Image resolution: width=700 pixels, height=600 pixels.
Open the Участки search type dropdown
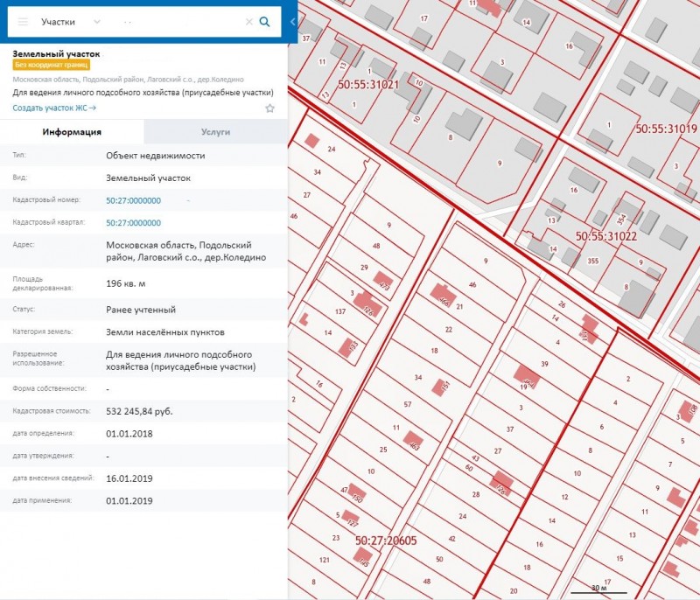click(x=71, y=21)
